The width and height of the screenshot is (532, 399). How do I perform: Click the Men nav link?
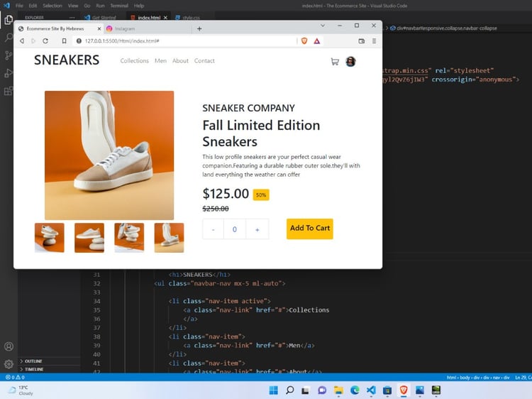point(160,61)
